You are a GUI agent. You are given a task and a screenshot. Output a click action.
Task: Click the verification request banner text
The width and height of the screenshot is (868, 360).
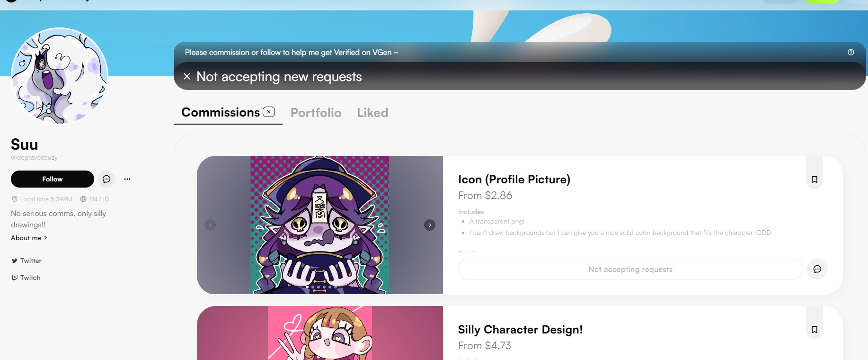point(292,53)
